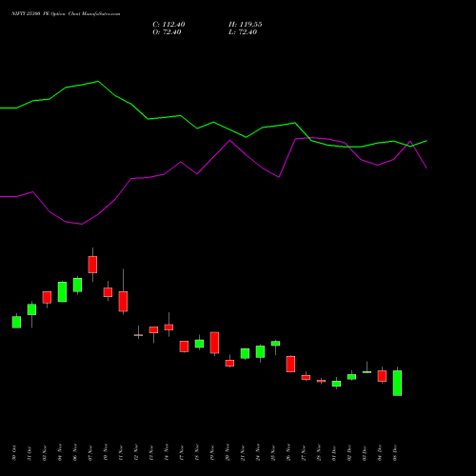Image resolution: width=476 pixels, height=476 pixels.
Task: Click the red candlestick at the 07 Nov peak
Action: [x=92, y=265]
